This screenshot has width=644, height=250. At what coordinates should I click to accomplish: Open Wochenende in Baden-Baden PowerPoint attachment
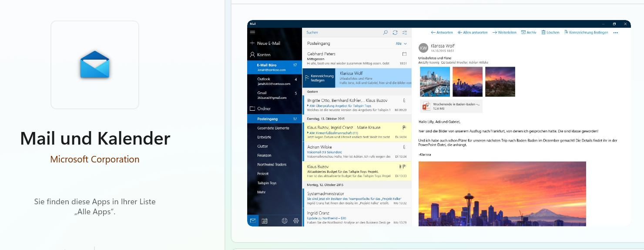(x=451, y=106)
